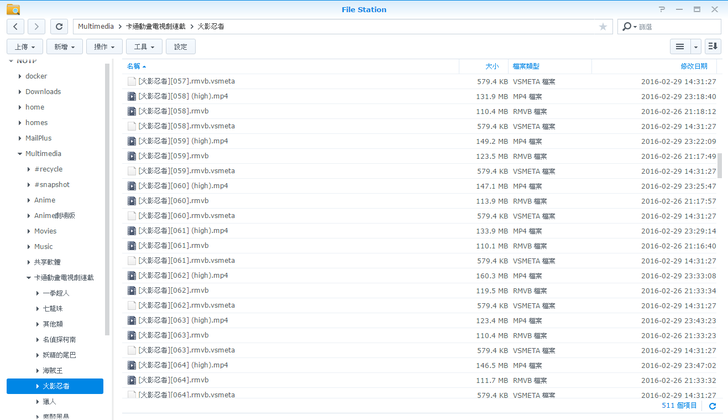Refresh the current folder view

point(59,27)
